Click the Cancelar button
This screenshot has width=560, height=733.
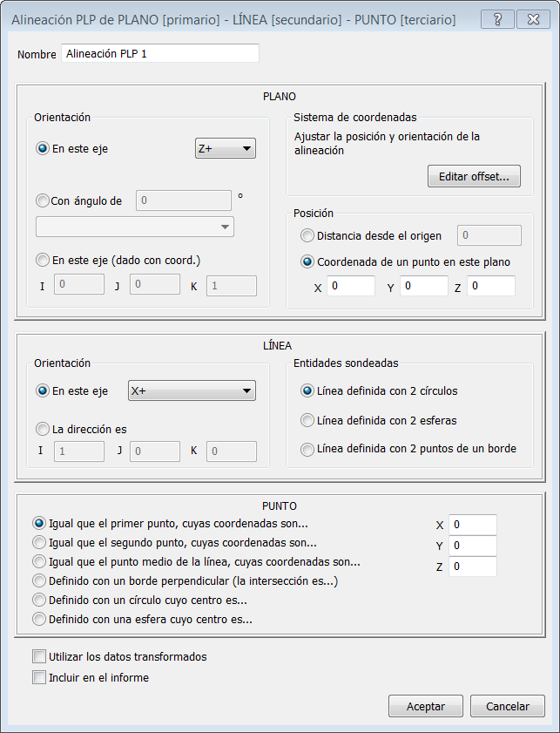click(x=507, y=706)
